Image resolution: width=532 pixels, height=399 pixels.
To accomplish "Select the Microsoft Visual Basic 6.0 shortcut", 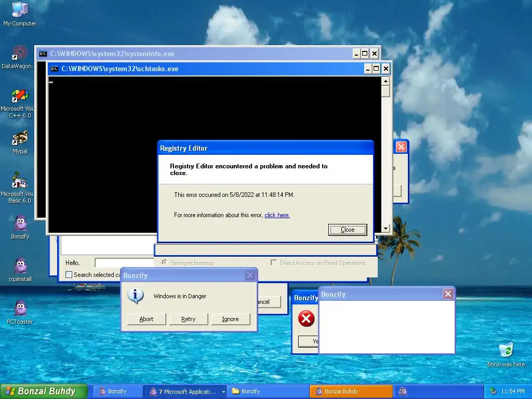I will [18, 188].
